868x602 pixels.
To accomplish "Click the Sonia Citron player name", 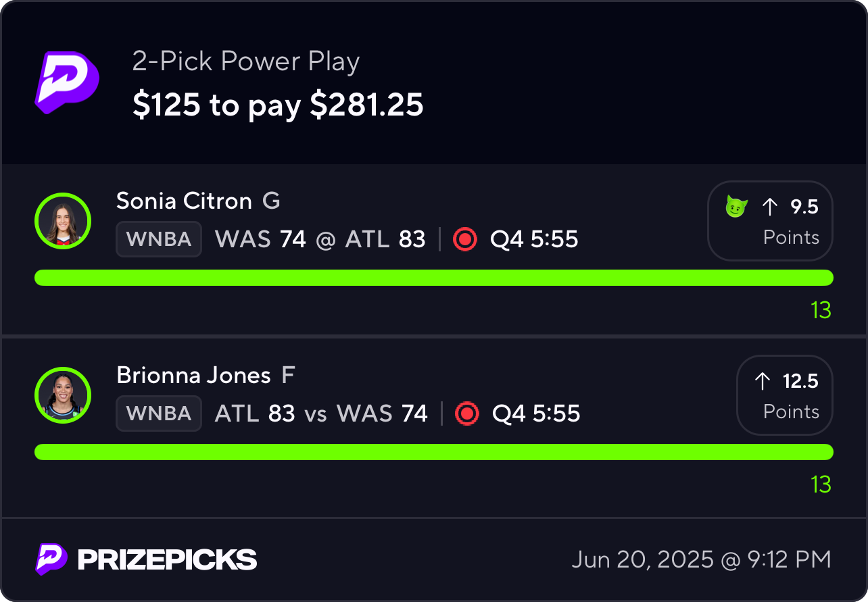I will coord(184,201).
